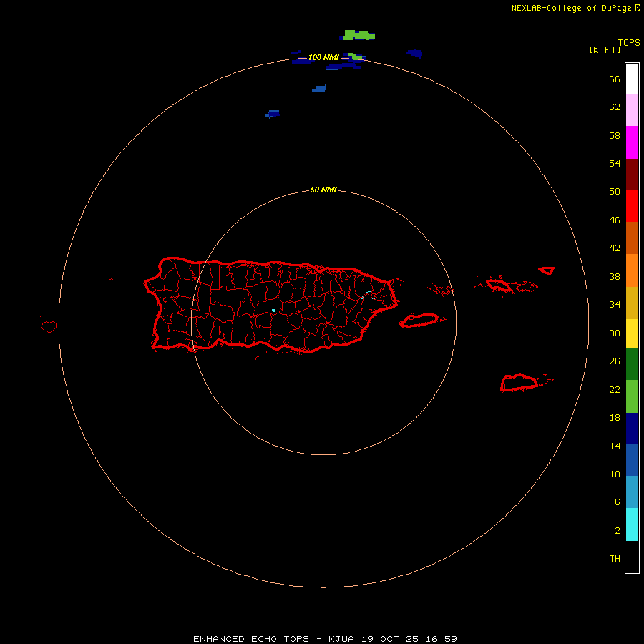
Task: Click the medium blue echo inside 100 NMI ring
Action: (319, 88)
